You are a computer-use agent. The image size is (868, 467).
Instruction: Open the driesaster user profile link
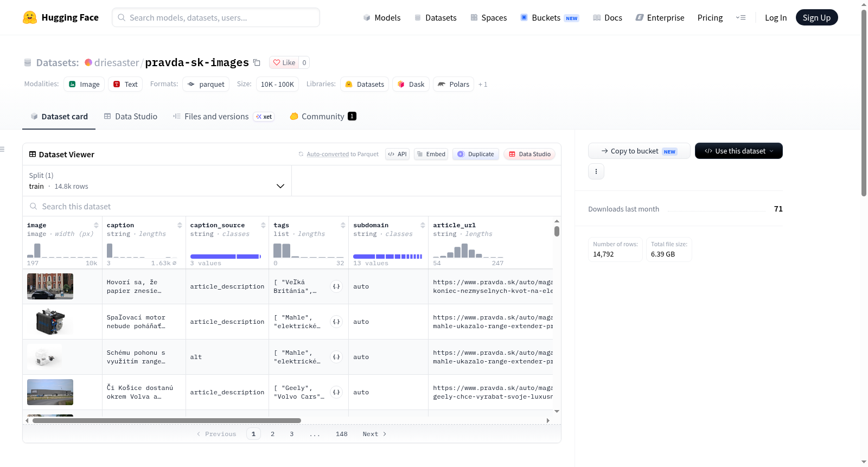tap(117, 62)
